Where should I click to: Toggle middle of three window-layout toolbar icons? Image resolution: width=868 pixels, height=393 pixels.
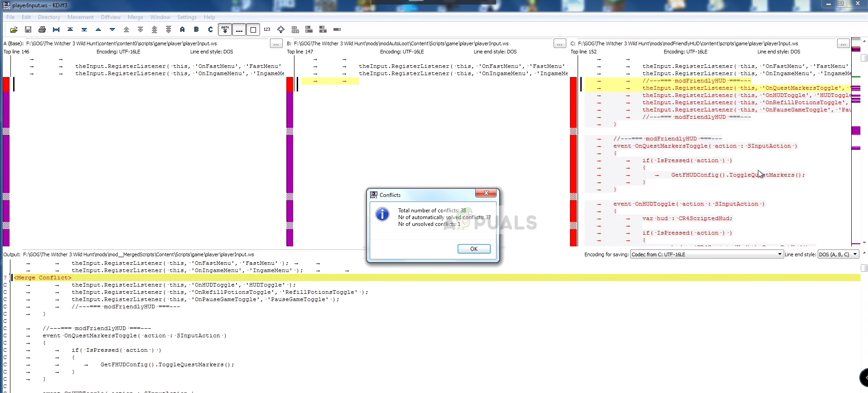click(x=309, y=29)
